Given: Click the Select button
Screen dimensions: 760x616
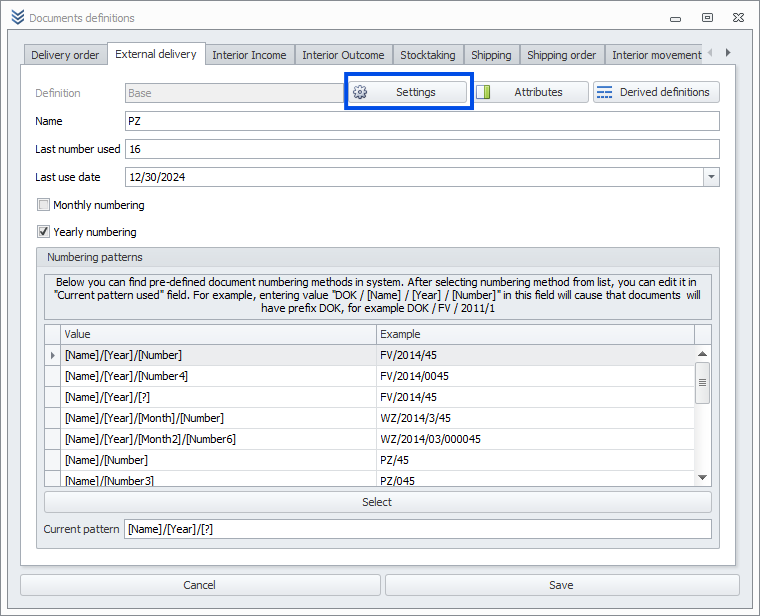Looking at the screenshot, I should 378,502.
